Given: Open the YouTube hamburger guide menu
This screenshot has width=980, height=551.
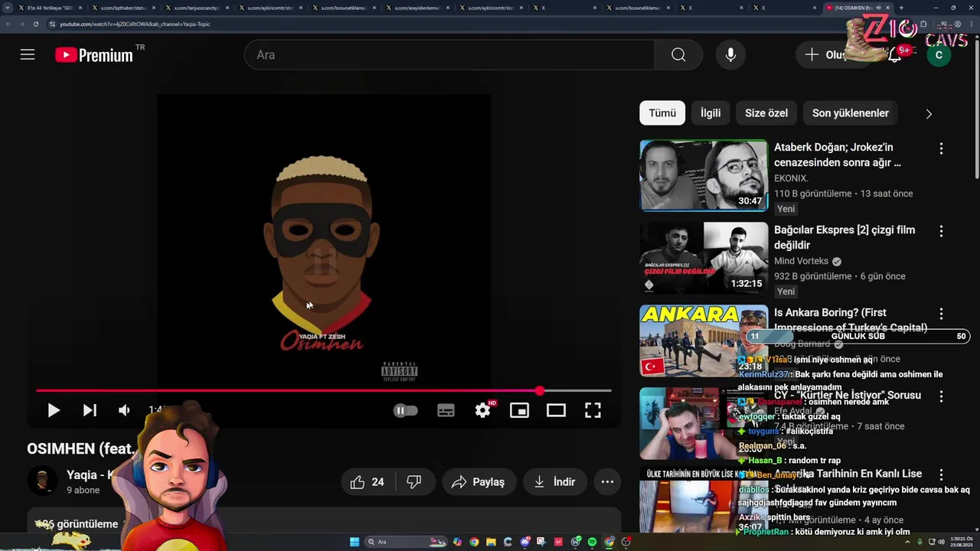Looking at the screenshot, I should (28, 54).
